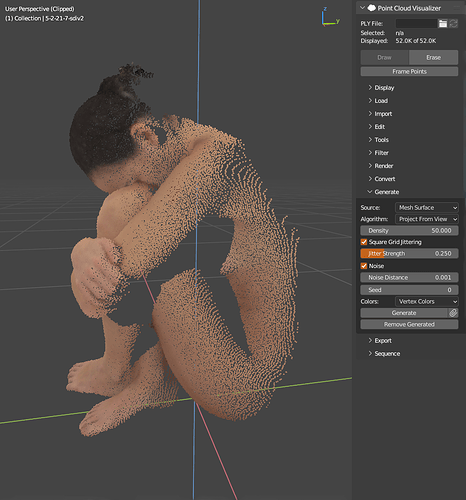Collapse the Point Cloud Visualizer panel
The height and width of the screenshot is (500, 466).
click(x=363, y=8)
